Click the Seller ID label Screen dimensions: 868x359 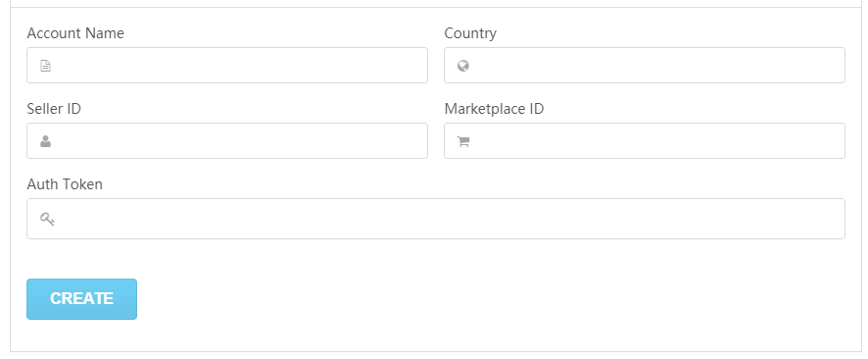pyautogui.click(x=54, y=109)
